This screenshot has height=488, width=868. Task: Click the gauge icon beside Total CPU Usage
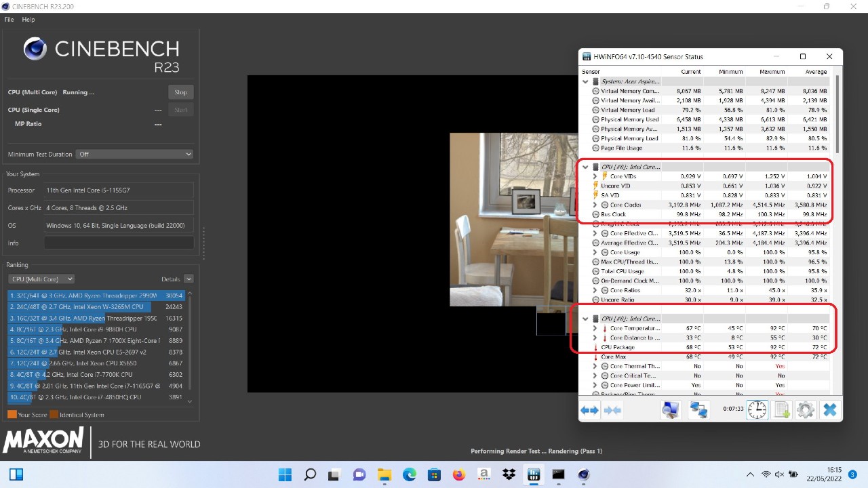pos(595,271)
